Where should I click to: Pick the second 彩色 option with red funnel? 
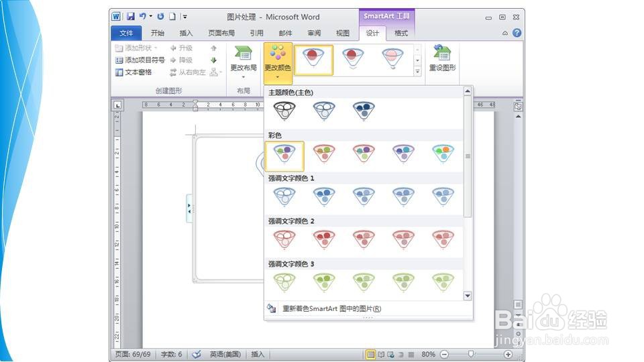325,155
